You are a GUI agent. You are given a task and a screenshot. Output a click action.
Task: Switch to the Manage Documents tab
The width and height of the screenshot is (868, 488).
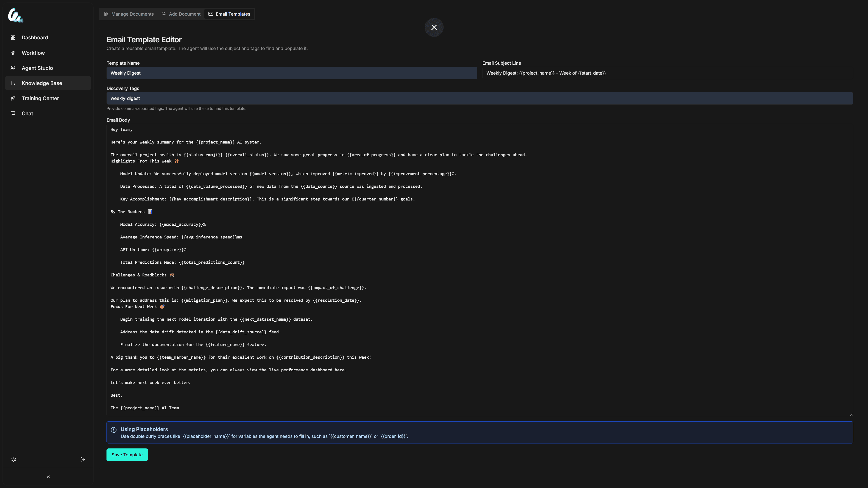tap(132, 14)
